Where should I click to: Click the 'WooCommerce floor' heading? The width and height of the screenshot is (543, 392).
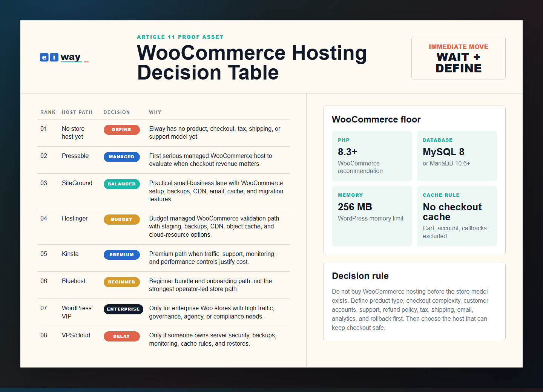376,119
